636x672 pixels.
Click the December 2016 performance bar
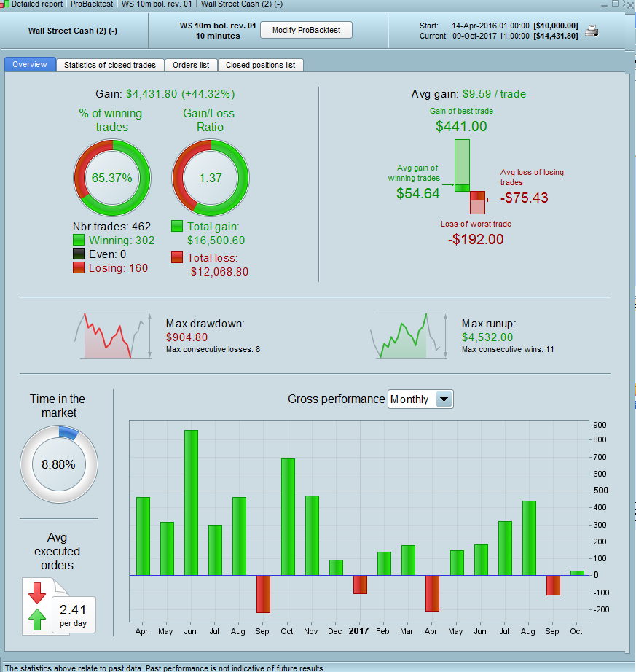336,568
